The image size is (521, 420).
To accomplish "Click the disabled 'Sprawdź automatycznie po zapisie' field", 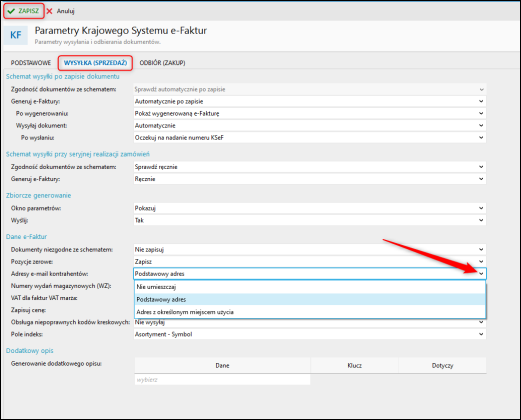I will click(x=310, y=89).
